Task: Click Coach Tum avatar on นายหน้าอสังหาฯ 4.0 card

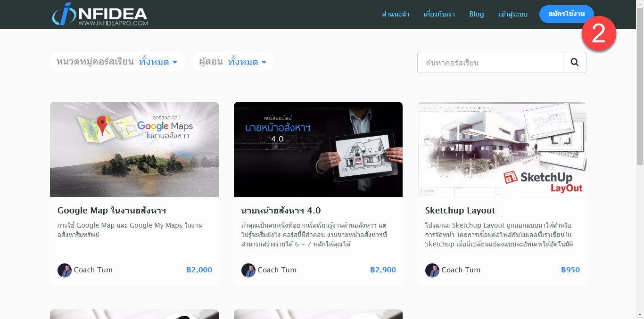Action: (x=248, y=270)
